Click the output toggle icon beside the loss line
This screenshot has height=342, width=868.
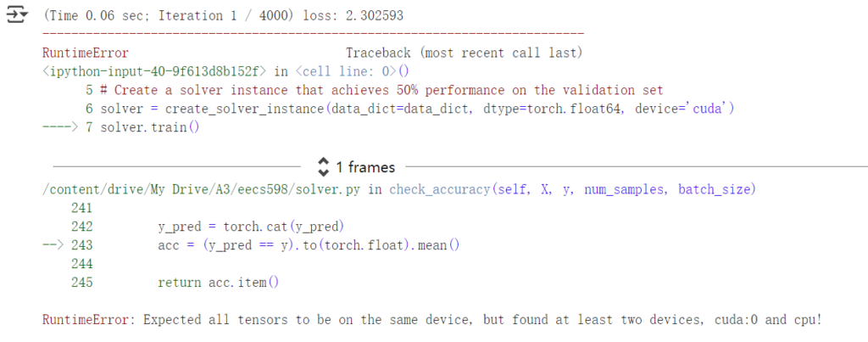17,15
